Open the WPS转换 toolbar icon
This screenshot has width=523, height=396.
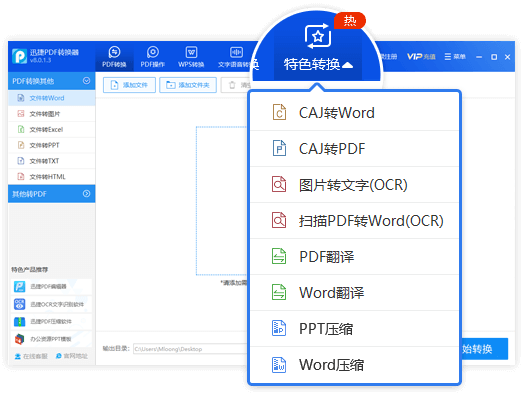pyautogui.click(x=191, y=52)
